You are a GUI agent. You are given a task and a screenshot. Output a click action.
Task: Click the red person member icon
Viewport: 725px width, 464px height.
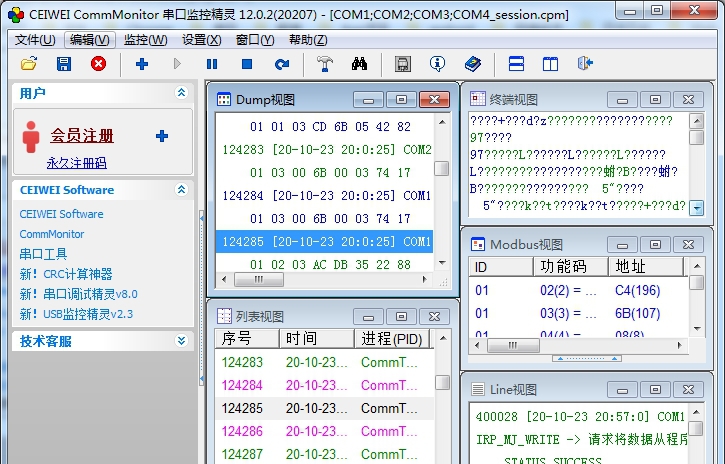point(31,137)
